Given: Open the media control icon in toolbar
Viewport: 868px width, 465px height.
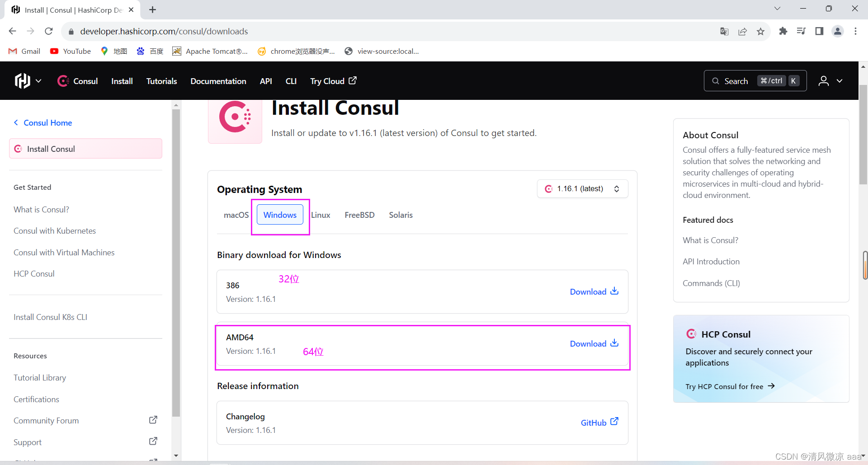Looking at the screenshot, I should tap(801, 31).
